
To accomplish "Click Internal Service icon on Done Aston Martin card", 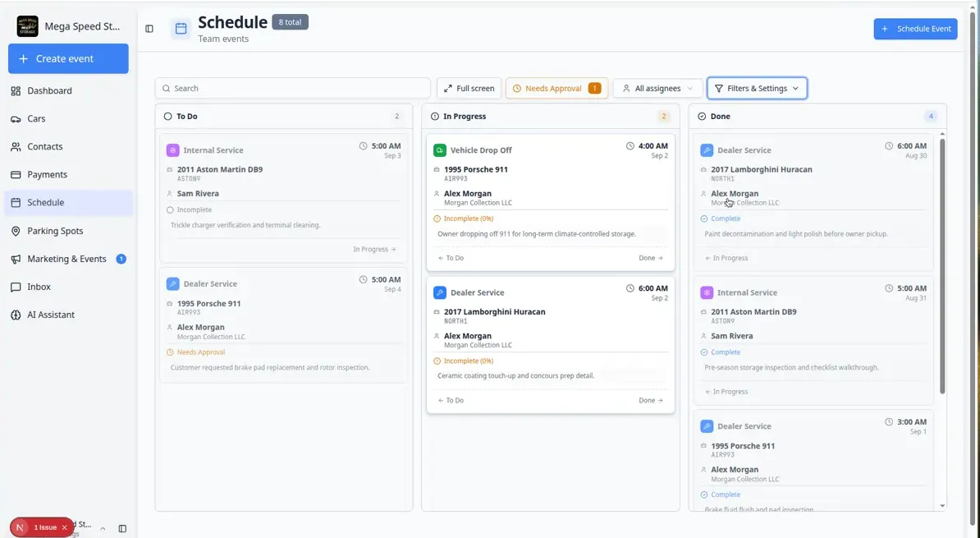I will click(707, 292).
